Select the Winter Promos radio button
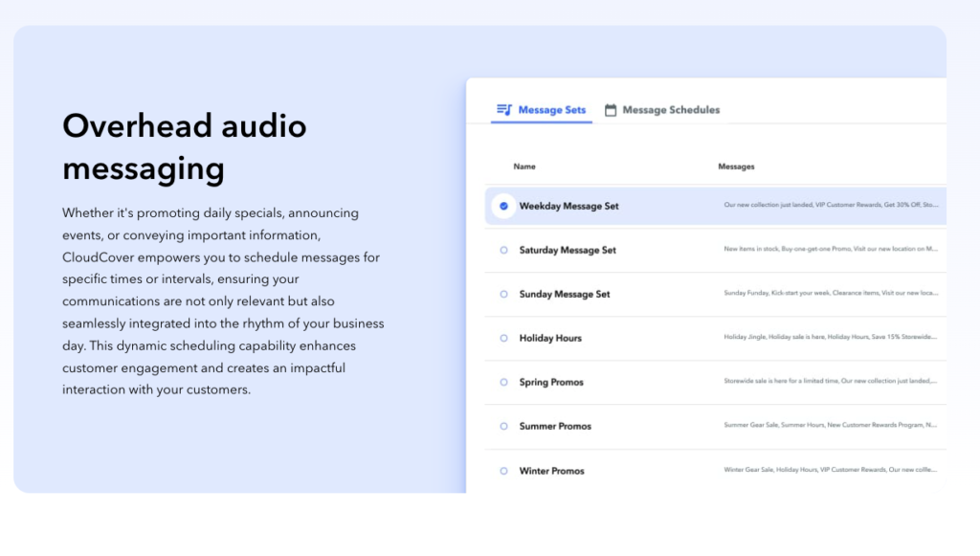This screenshot has height=556, width=980. tap(503, 471)
